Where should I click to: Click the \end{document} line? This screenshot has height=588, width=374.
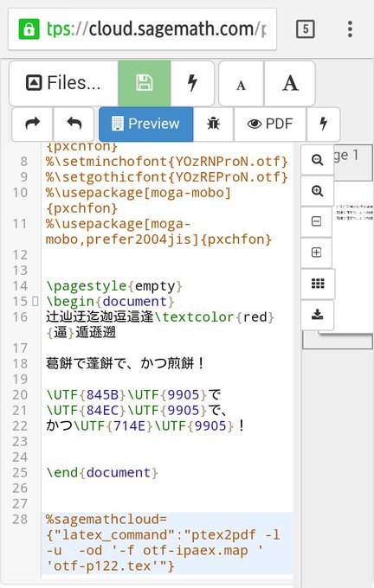click(102, 472)
